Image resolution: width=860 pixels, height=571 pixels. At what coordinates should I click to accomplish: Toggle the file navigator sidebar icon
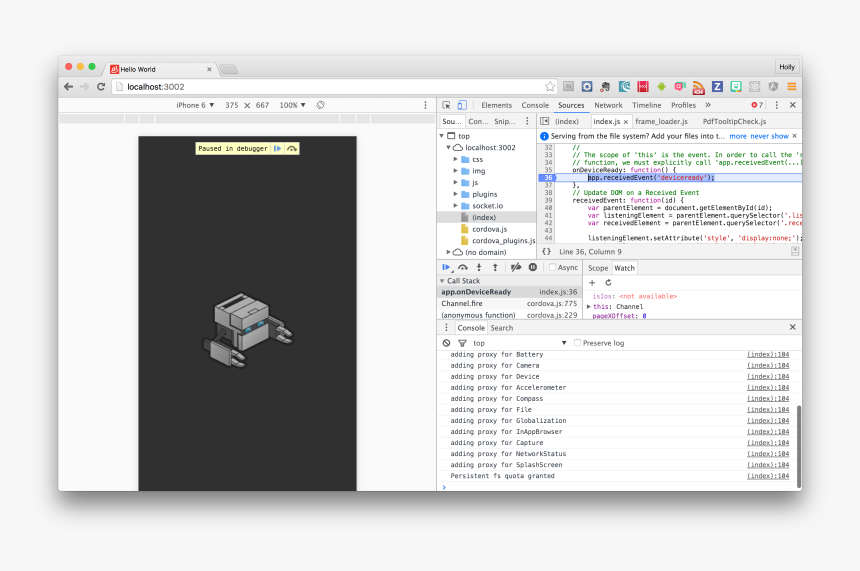click(545, 121)
